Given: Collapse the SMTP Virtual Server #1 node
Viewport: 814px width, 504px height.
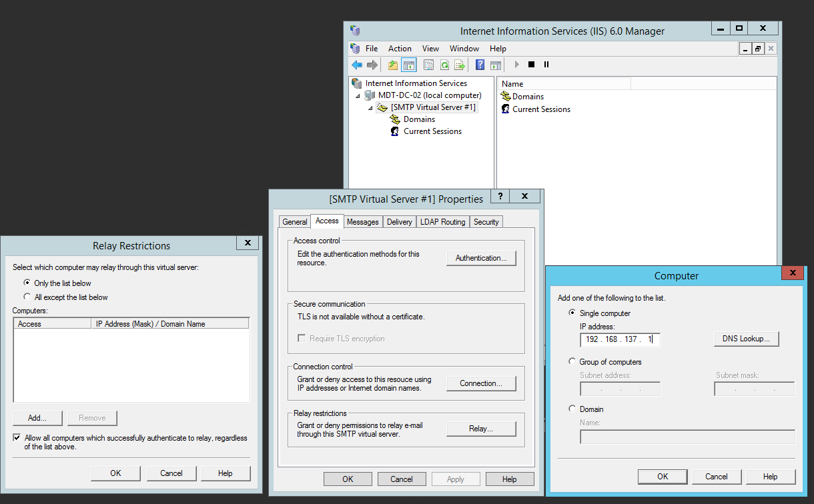Looking at the screenshot, I should 370,107.
